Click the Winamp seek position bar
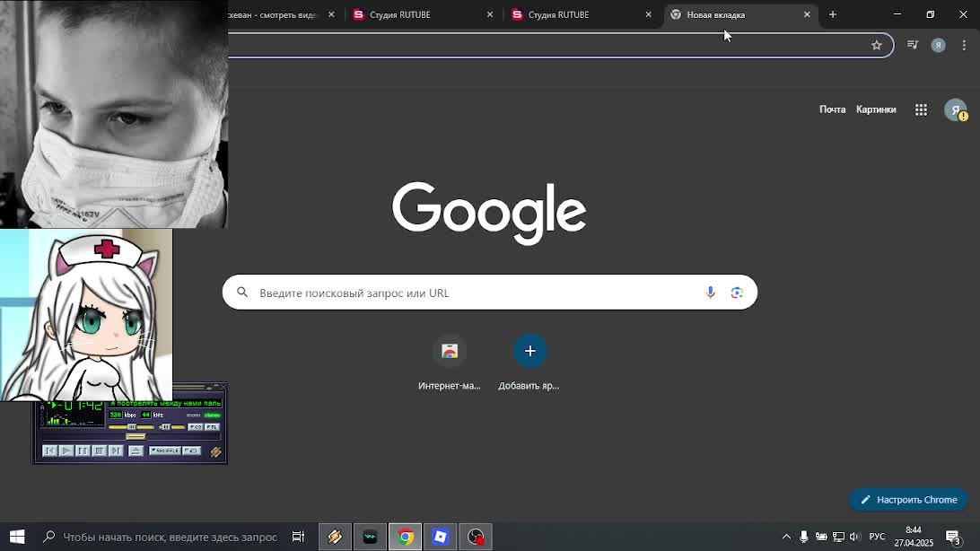 tap(129, 437)
